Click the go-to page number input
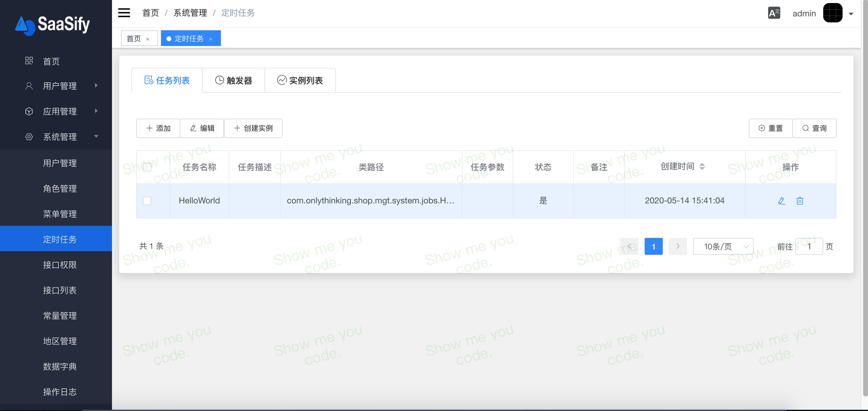 [x=809, y=247]
